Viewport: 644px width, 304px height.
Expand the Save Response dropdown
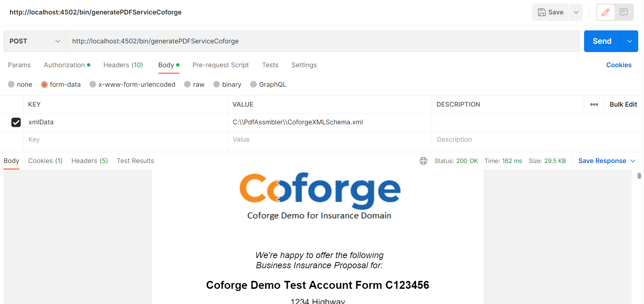633,161
